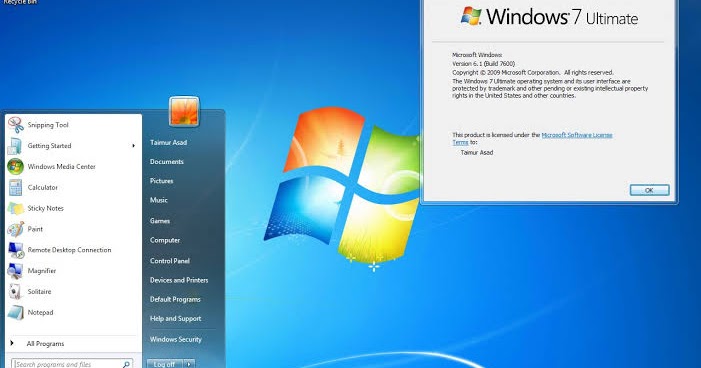Open Default Programs

(175, 299)
